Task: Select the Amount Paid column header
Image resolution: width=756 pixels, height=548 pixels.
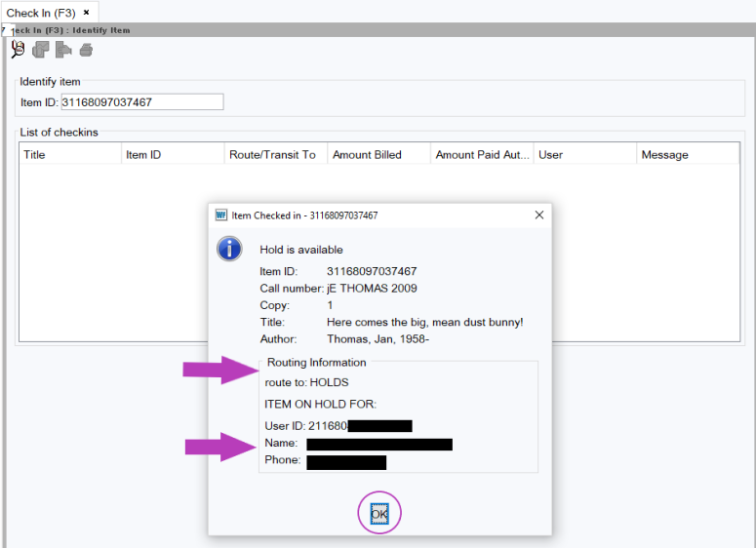Action: [481, 154]
